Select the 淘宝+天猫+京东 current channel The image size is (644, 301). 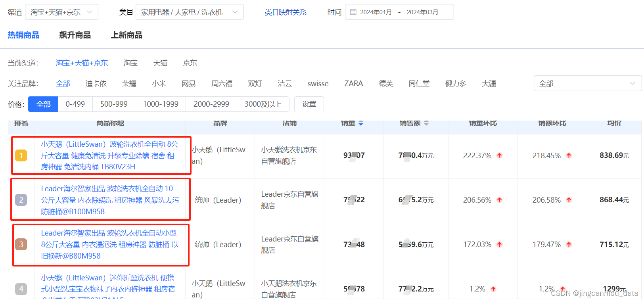[82, 63]
